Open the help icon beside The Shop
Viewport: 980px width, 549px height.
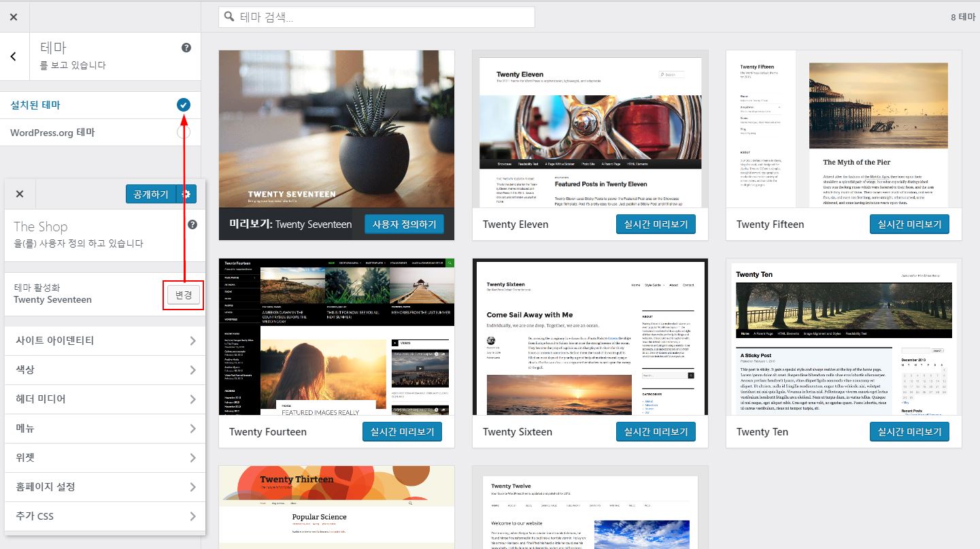tap(192, 224)
